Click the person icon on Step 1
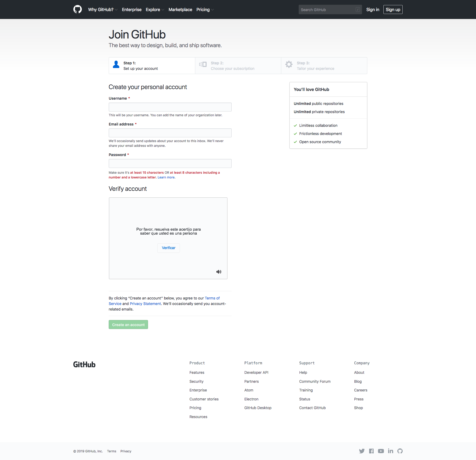Image resolution: width=476 pixels, height=460 pixels. click(x=116, y=65)
